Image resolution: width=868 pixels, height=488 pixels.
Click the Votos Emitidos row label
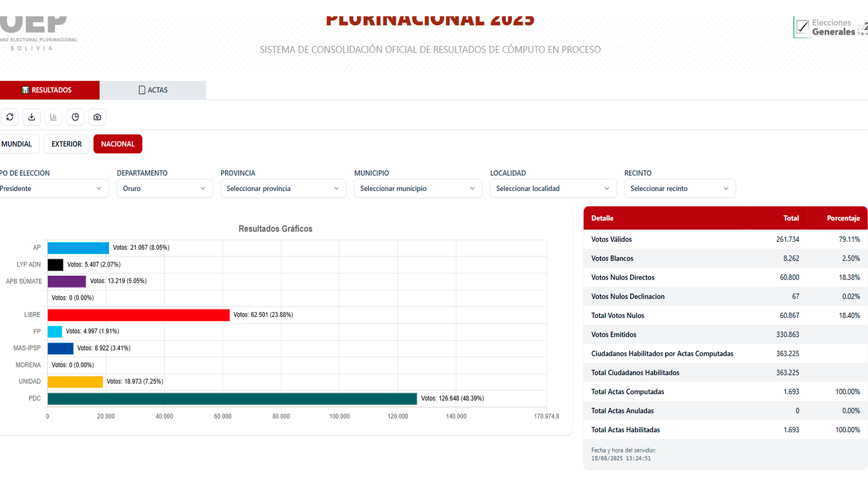(614, 335)
